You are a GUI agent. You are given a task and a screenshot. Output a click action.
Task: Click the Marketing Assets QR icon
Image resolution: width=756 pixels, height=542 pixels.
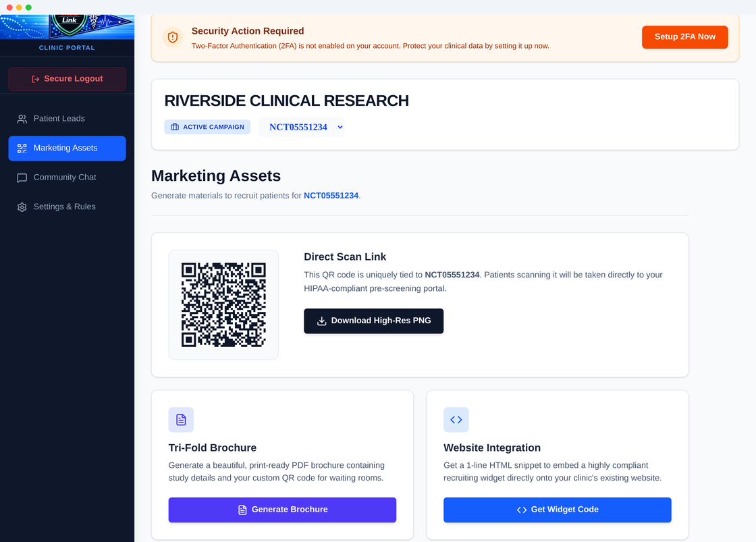pos(22,148)
